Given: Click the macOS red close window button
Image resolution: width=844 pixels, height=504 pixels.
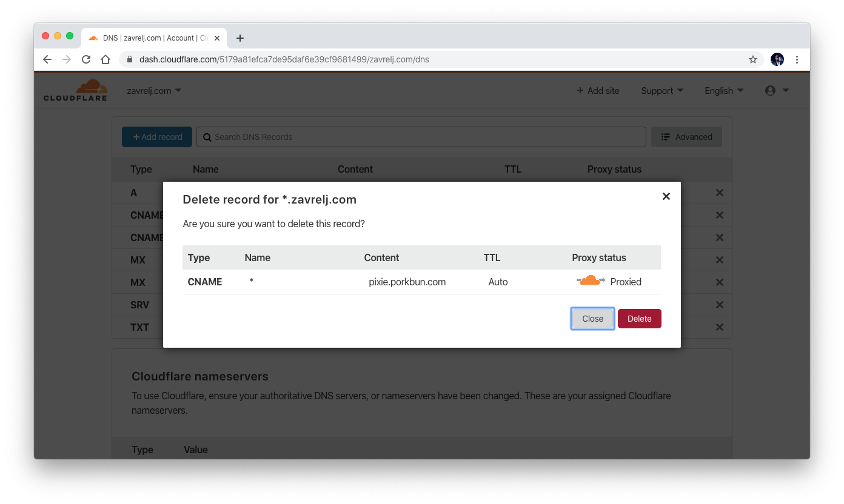Looking at the screenshot, I should (45, 36).
